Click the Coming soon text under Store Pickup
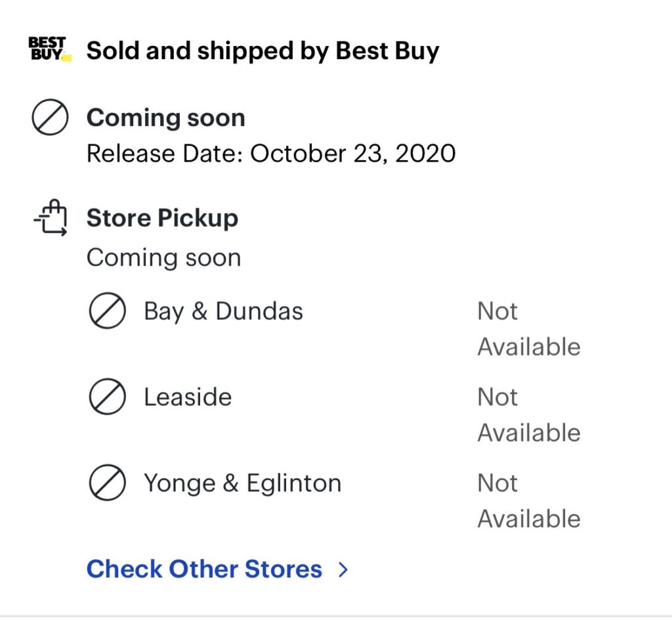 [x=163, y=258]
